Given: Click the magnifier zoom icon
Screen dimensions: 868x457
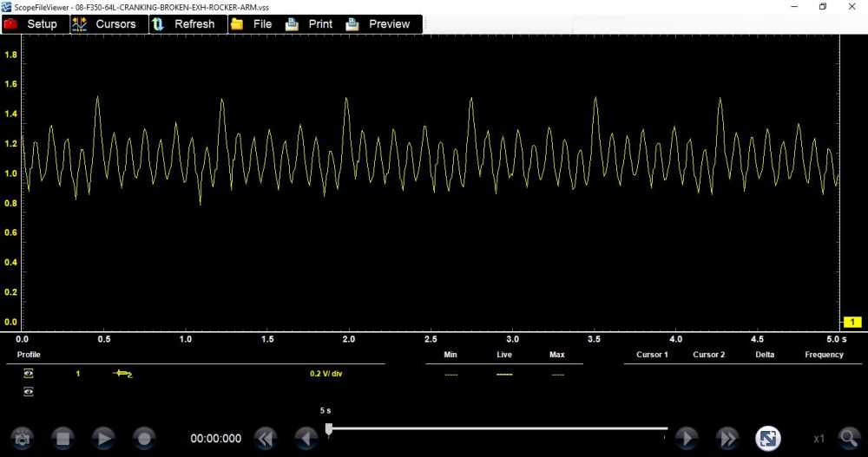Looking at the screenshot, I should coord(849,438).
